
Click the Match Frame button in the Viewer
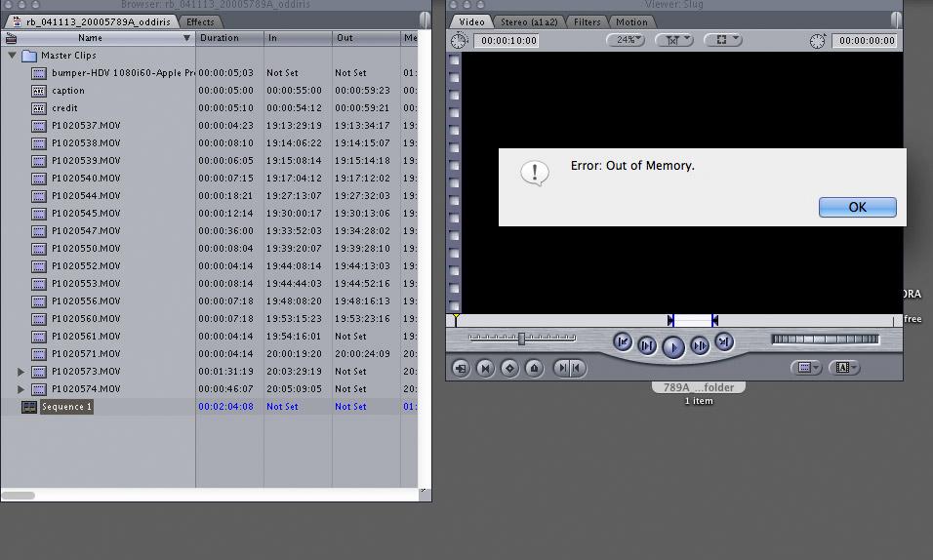click(x=461, y=368)
